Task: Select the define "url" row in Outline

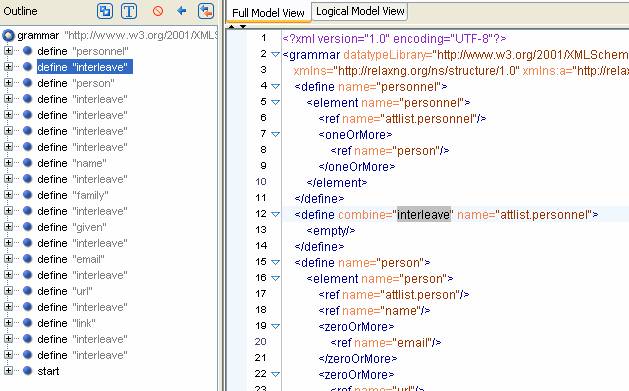Action: coord(65,291)
